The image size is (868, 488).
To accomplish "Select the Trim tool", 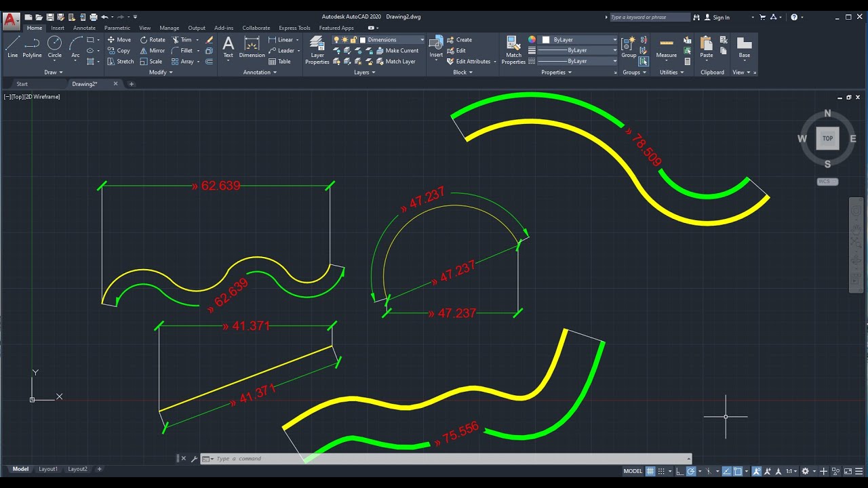I will [x=182, y=40].
